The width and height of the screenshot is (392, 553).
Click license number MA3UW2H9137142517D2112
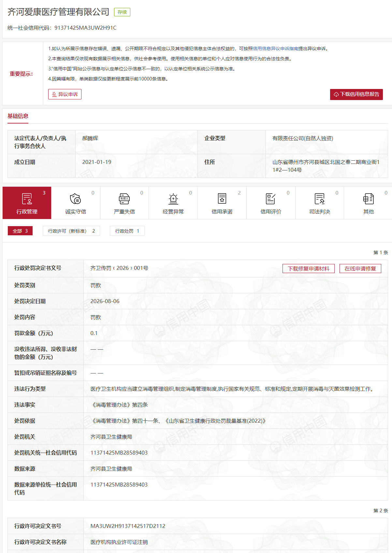click(128, 526)
